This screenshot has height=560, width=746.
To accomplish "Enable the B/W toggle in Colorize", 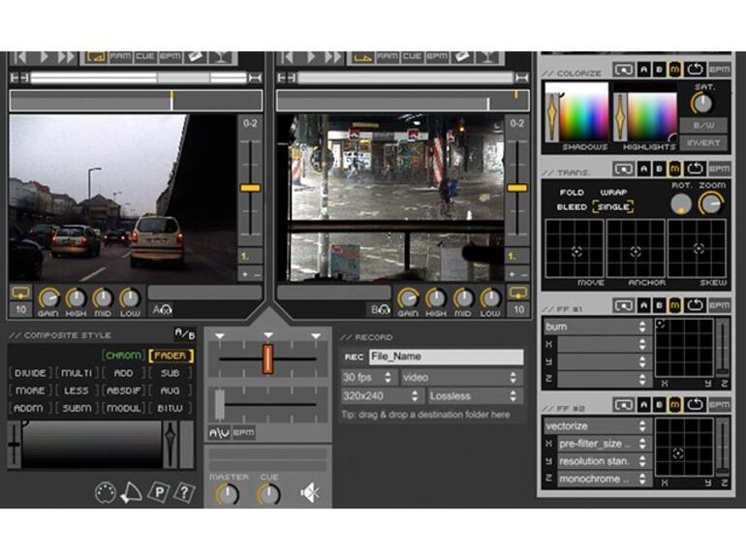I will (702, 125).
